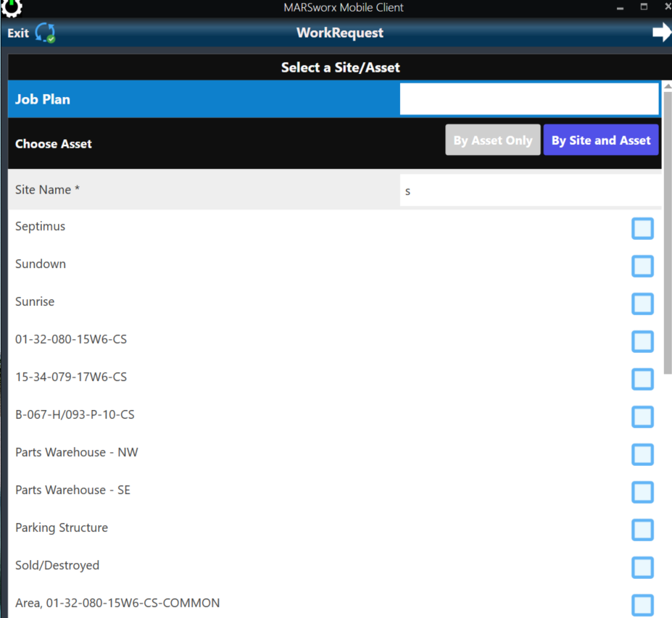Click the MARSworx gear app icon
672x618 pixels.
[x=11, y=8]
